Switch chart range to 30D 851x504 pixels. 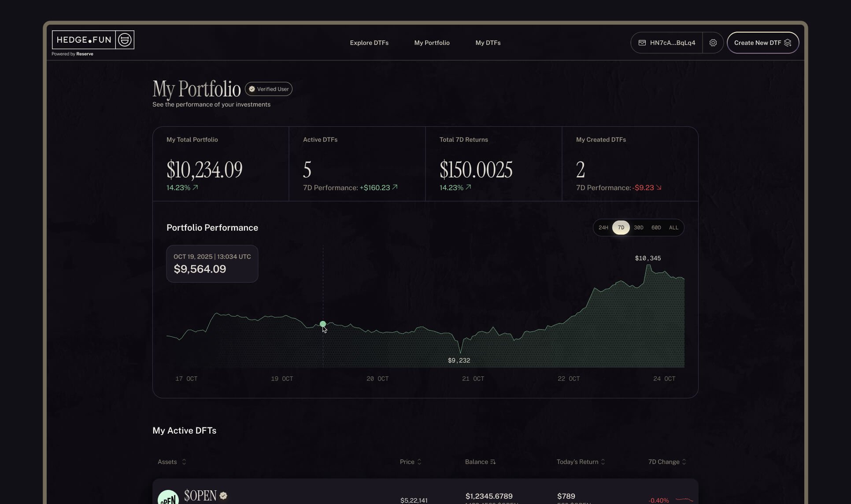638,228
